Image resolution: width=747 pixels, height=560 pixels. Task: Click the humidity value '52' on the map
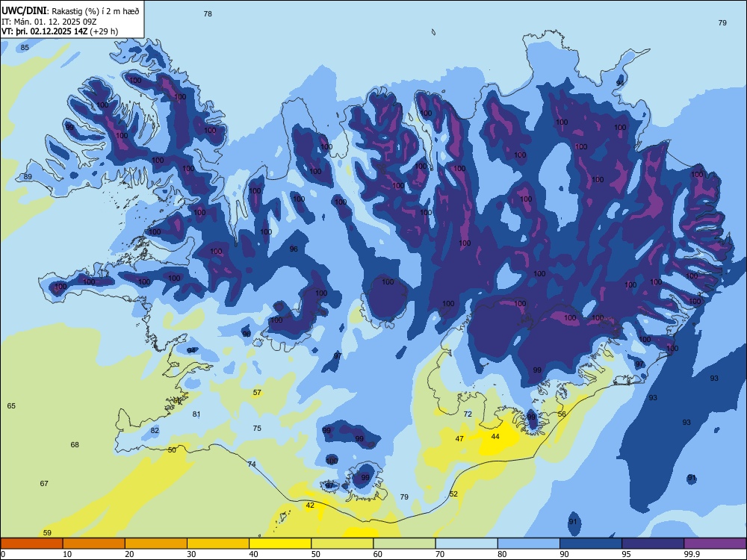click(x=453, y=494)
